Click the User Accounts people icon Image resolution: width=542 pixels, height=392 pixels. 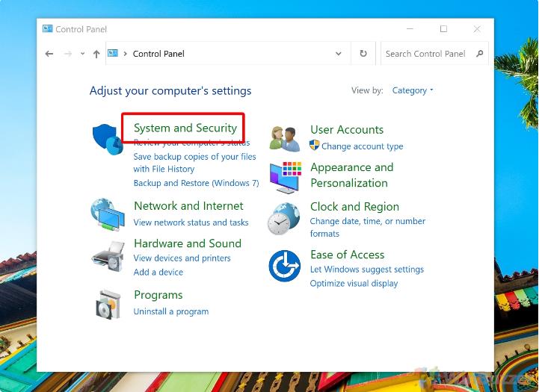point(285,138)
